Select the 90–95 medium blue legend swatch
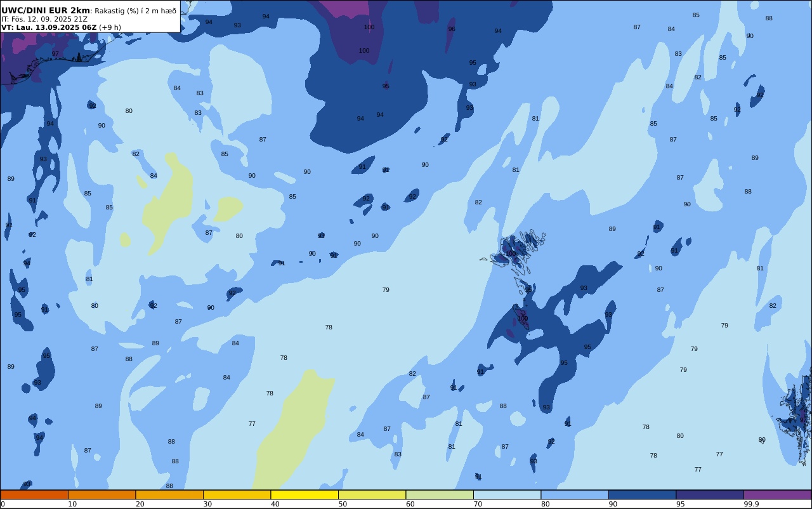 pyautogui.click(x=642, y=494)
